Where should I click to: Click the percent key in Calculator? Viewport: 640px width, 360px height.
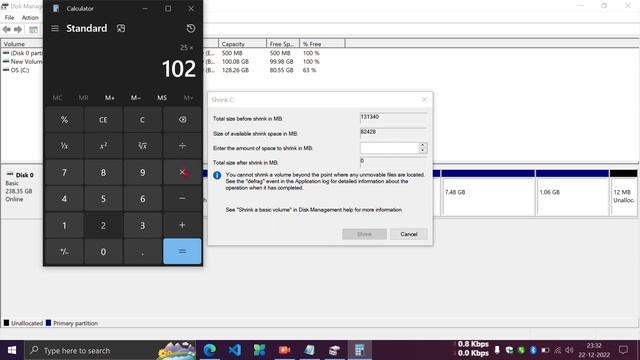[64, 120]
